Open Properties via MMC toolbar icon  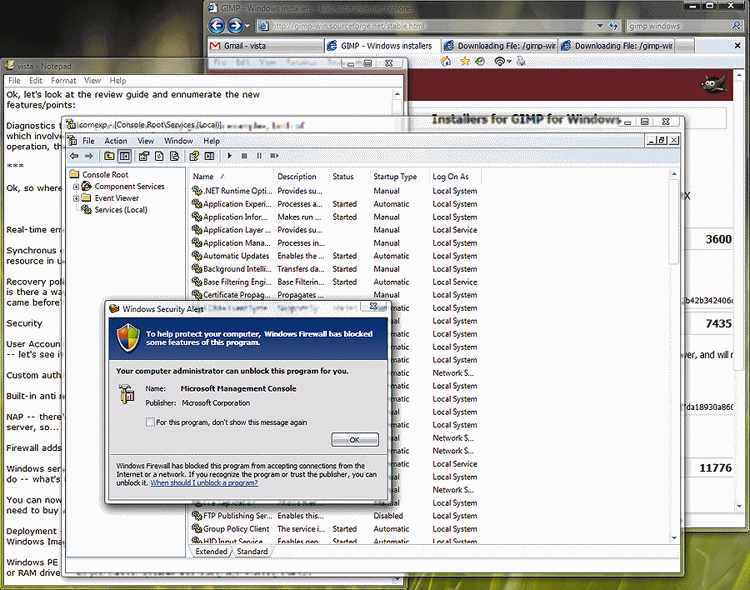click(144, 156)
